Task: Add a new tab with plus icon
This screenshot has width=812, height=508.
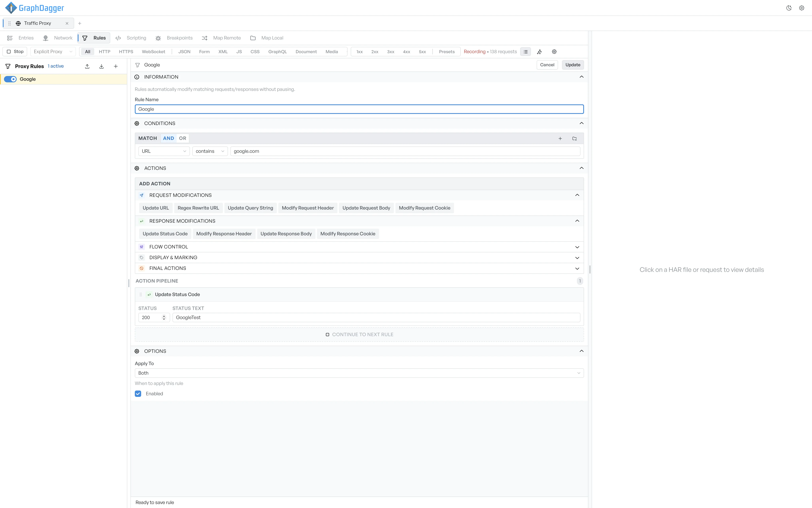Action: [79, 24]
